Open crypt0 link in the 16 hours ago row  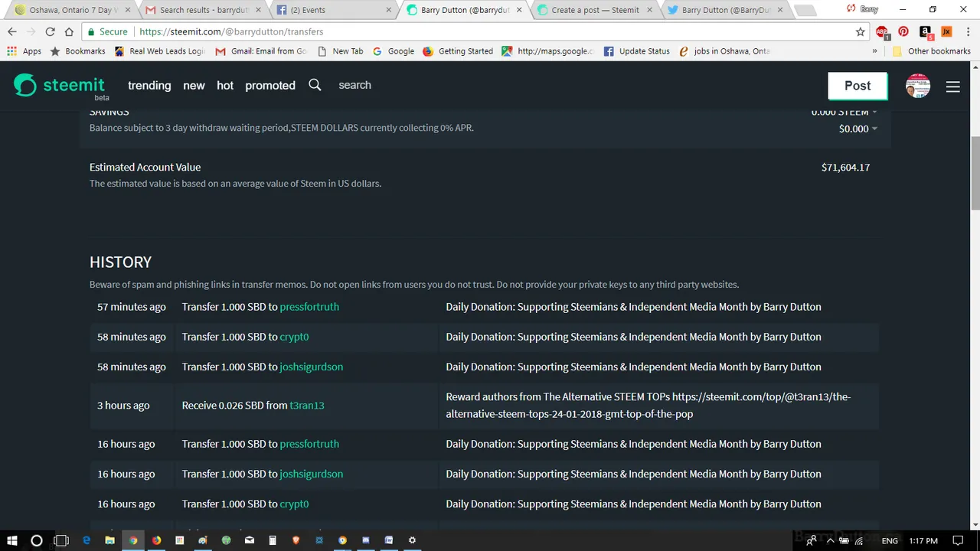pos(294,504)
